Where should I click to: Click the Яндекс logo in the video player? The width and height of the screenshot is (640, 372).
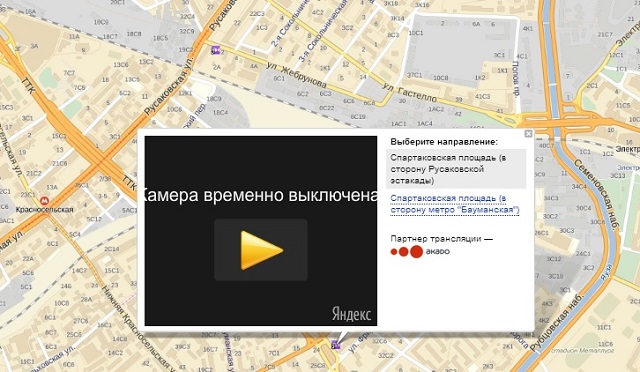[x=351, y=314]
